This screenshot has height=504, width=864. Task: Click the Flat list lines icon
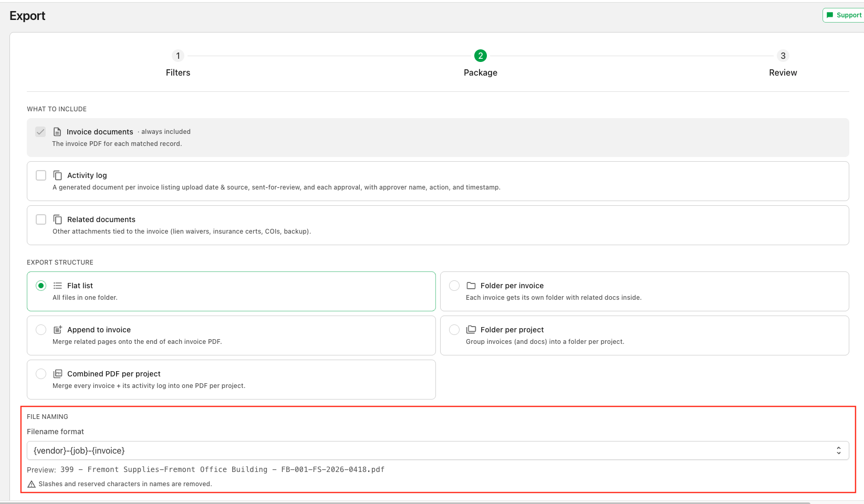(58, 286)
